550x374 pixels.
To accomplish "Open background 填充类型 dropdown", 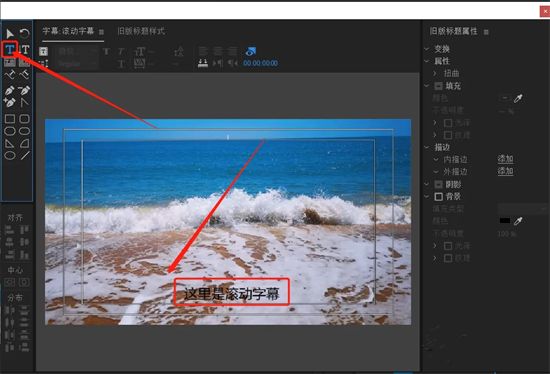I will pos(523,209).
